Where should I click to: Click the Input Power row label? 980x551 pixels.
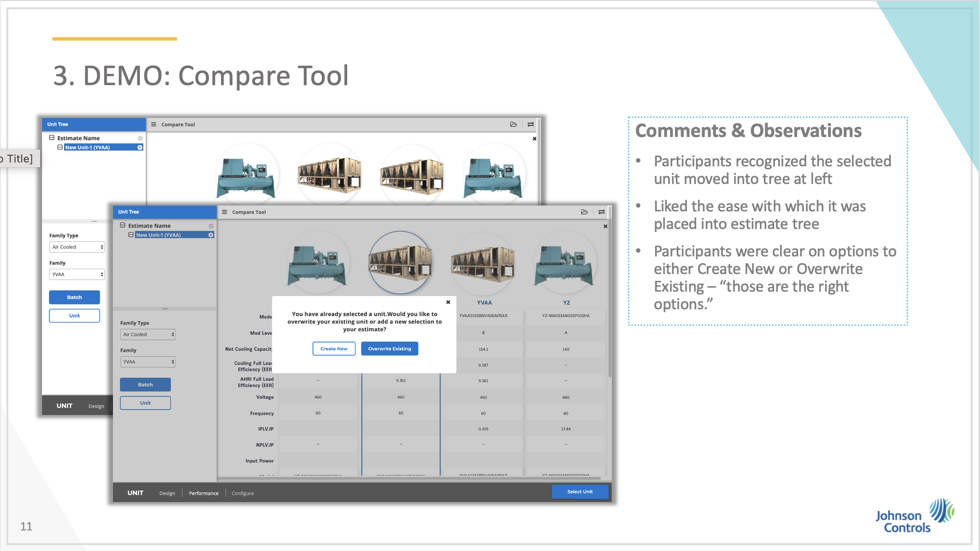click(259, 461)
